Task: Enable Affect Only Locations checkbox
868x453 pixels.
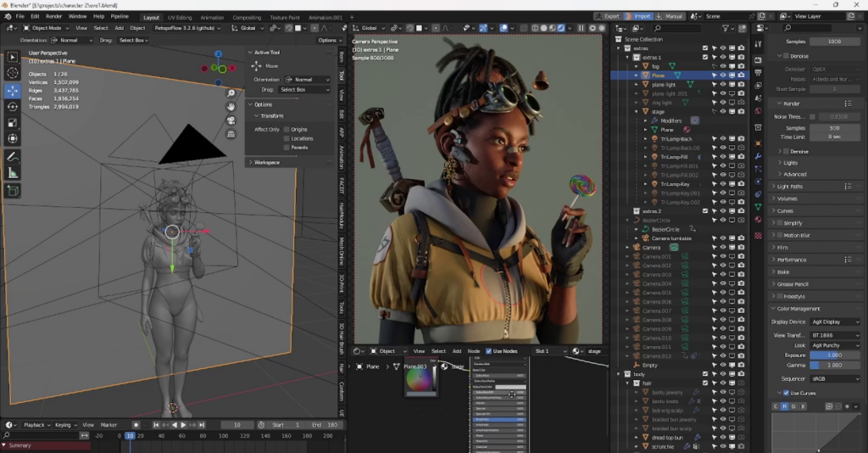Action: point(287,138)
